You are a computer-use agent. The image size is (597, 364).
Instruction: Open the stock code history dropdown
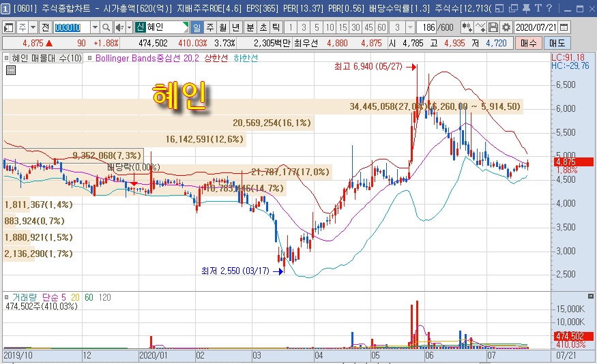(x=96, y=27)
